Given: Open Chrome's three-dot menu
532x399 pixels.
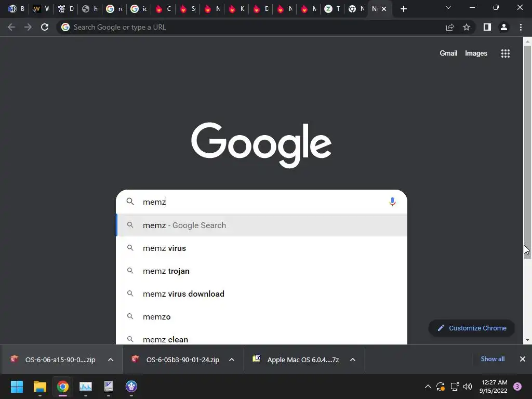Looking at the screenshot, I should tap(521, 27).
